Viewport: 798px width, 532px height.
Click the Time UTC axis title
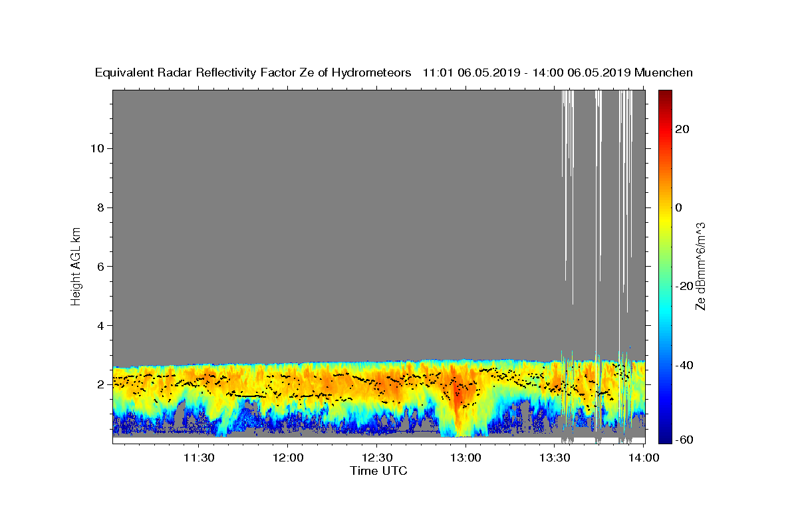click(379, 471)
